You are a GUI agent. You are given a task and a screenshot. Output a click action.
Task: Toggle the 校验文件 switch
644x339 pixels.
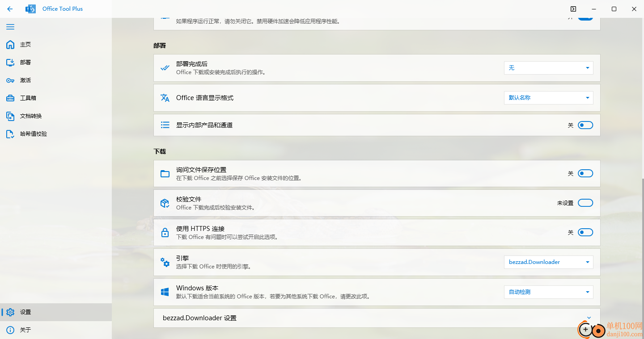pos(585,203)
